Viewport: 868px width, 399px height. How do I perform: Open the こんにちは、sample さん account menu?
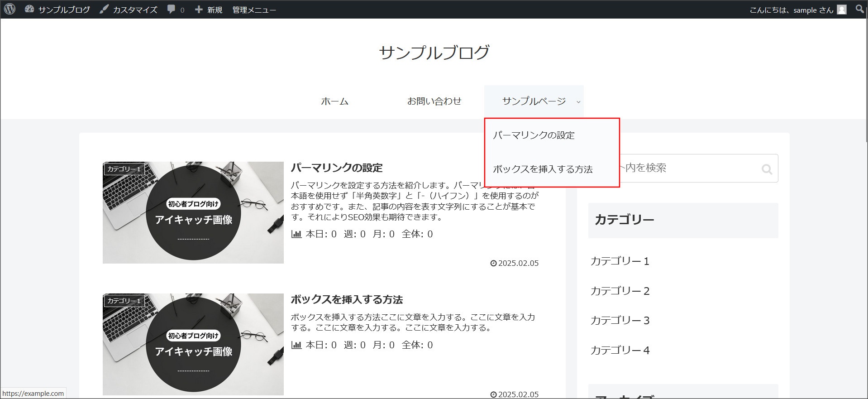(791, 10)
